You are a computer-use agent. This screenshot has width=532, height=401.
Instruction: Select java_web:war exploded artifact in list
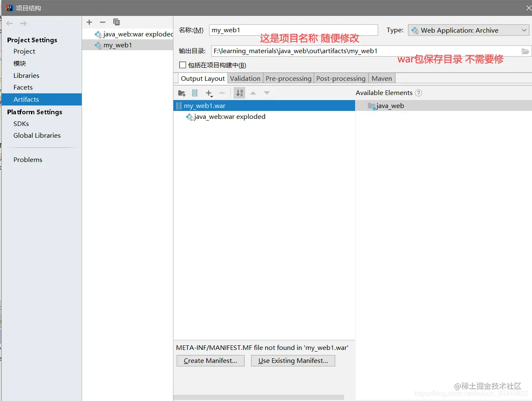tap(128, 34)
